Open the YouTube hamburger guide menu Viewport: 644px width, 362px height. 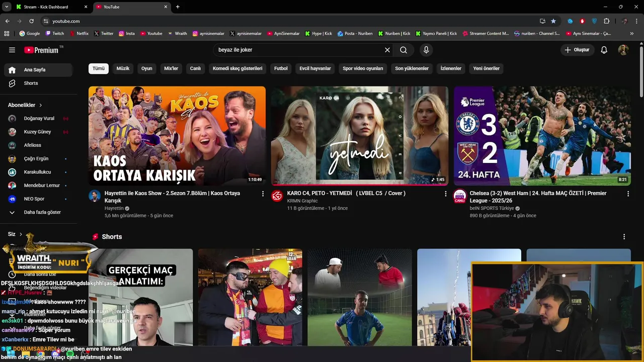(x=12, y=50)
